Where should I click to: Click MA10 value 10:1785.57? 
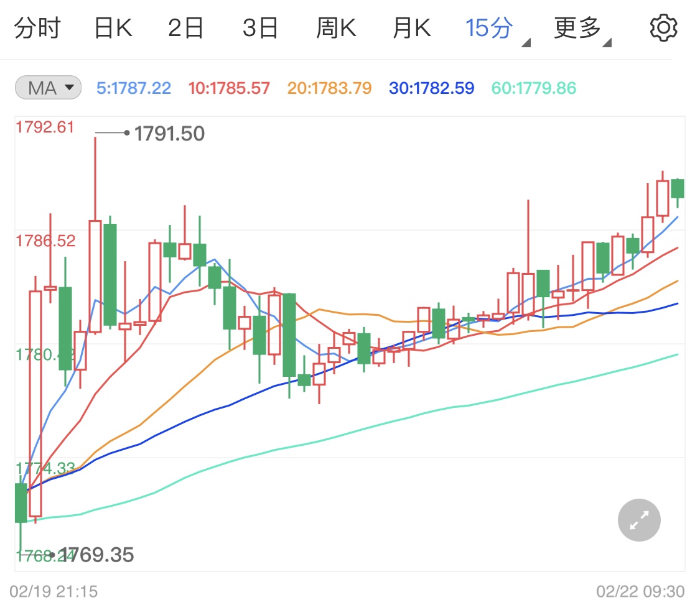click(x=229, y=88)
